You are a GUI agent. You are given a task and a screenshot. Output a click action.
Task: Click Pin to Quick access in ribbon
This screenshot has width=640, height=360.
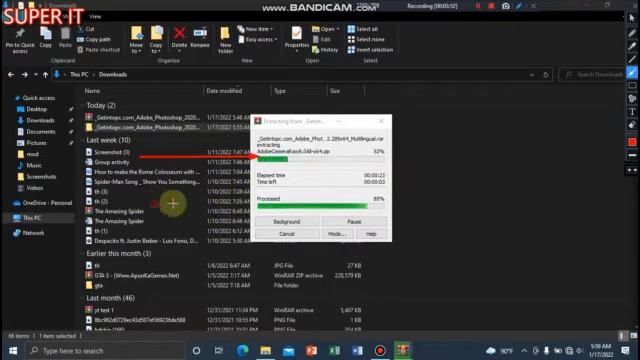20,40
